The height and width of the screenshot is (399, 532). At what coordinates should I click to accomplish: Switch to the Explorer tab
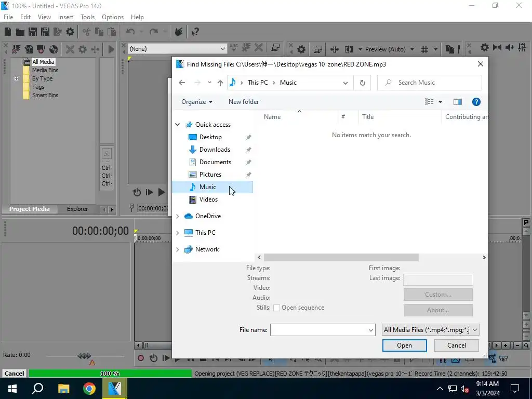click(x=77, y=209)
